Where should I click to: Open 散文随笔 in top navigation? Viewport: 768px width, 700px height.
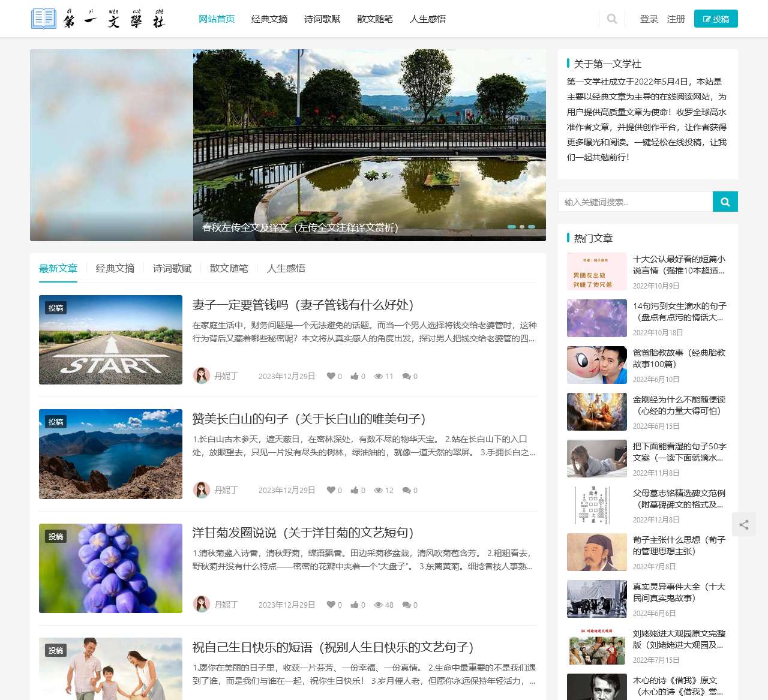click(375, 19)
